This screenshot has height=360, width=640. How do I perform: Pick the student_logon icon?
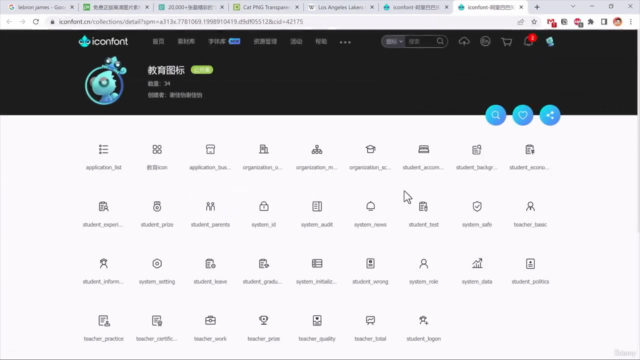(x=424, y=321)
